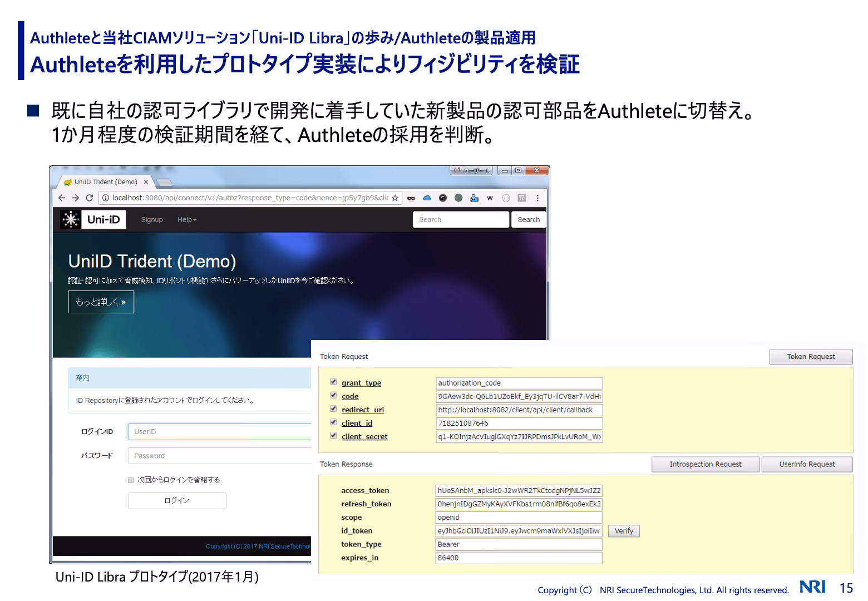This screenshot has height=601, width=868.
Task: Click the client_id parameter link
Action: (x=357, y=423)
